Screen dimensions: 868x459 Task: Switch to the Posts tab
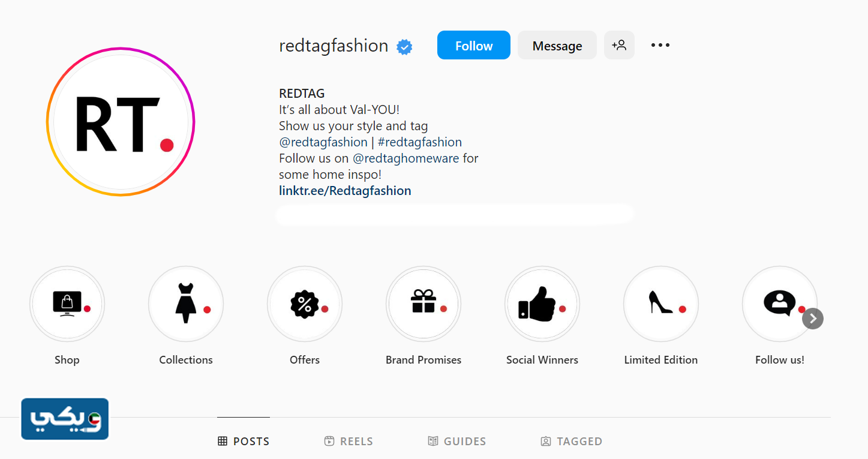(244, 441)
